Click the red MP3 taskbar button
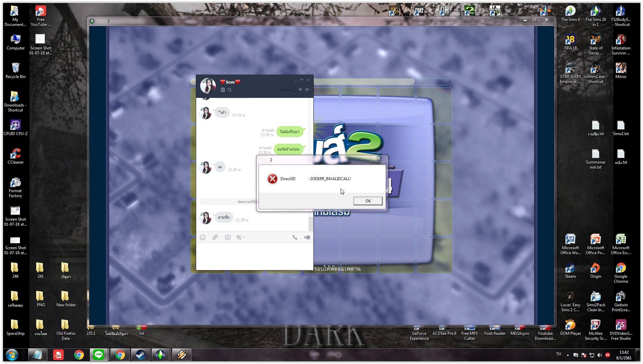The image size is (643, 364). tap(58, 355)
